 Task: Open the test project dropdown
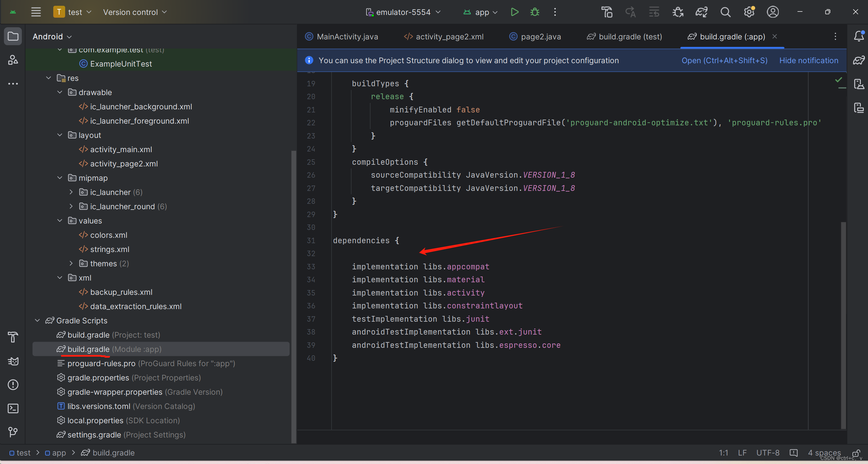[x=73, y=12]
